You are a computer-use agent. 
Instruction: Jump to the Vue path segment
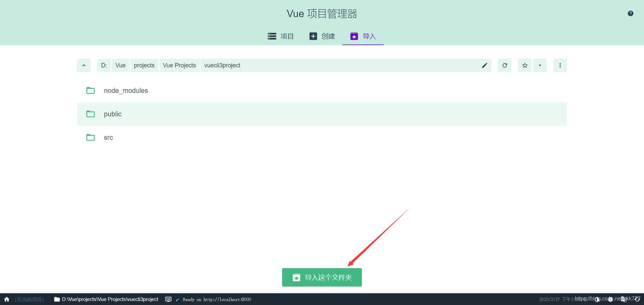point(120,65)
